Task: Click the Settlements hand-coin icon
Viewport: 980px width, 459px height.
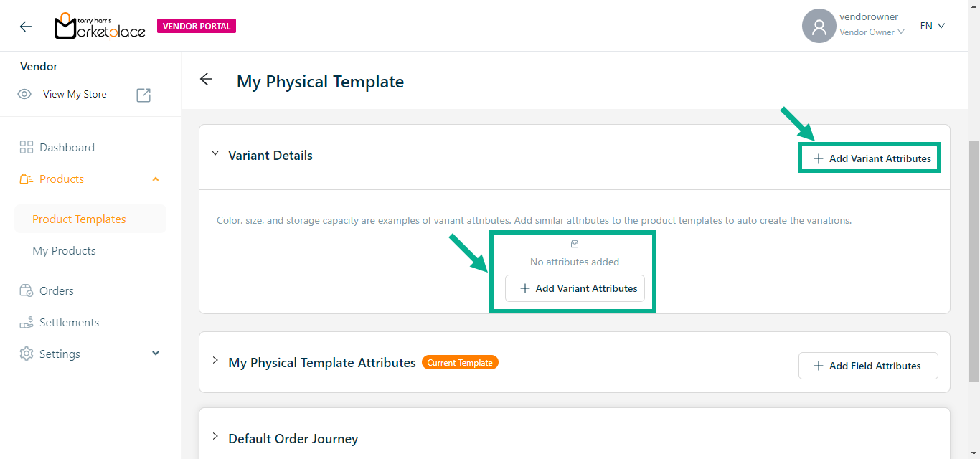Action: coord(27,322)
